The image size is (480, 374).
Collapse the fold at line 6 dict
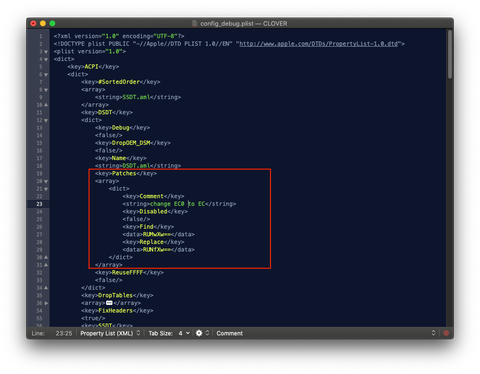(x=46, y=75)
